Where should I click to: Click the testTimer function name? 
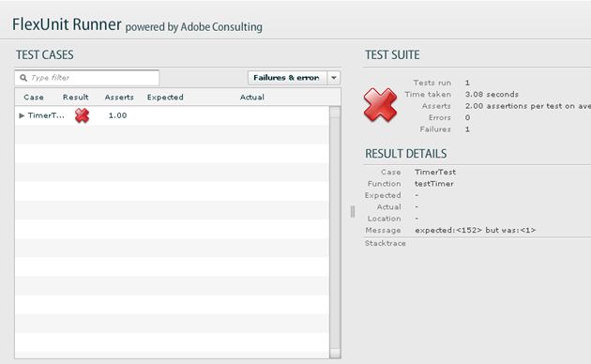click(434, 184)
